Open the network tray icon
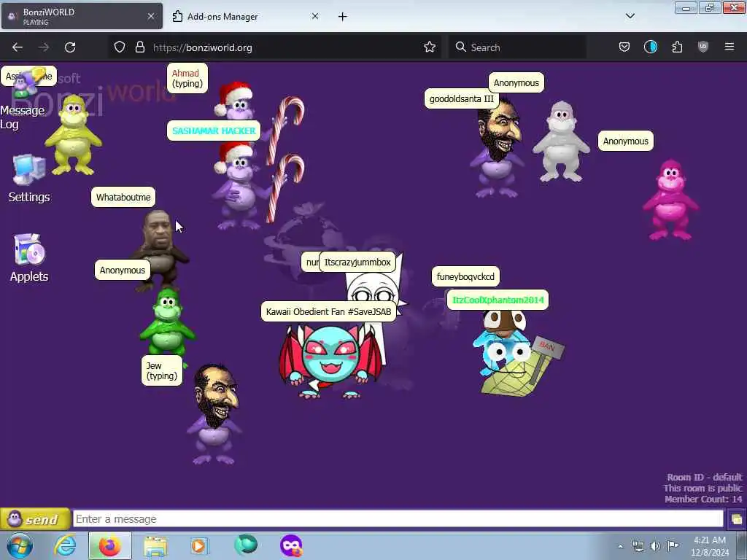The height and width of the screenshot is (560, 747). 638,546
